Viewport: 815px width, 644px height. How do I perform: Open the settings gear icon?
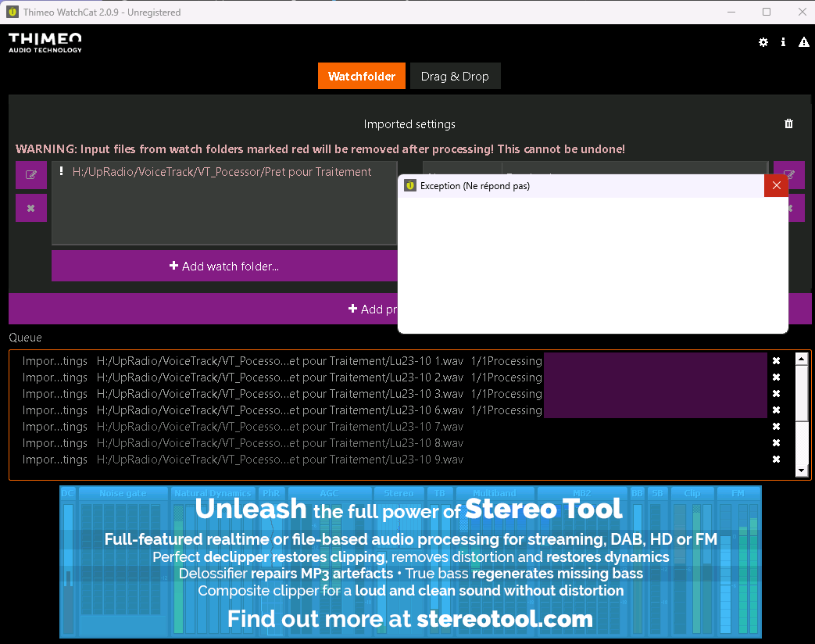point(763,42)
